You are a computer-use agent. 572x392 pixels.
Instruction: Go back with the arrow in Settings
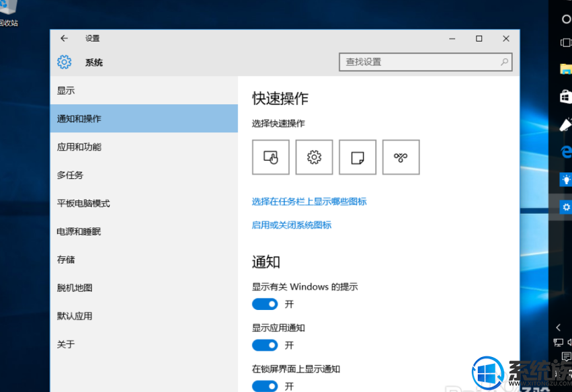(65, 38)
